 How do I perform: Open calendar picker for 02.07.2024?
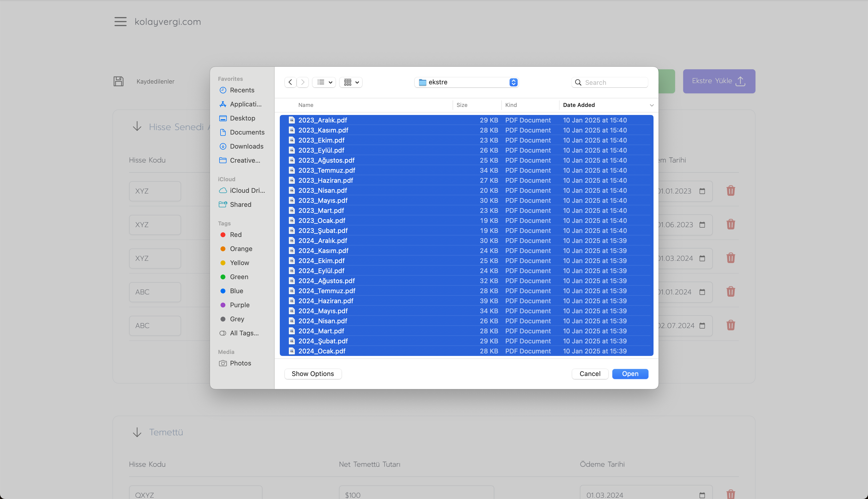tap(702, 326)
